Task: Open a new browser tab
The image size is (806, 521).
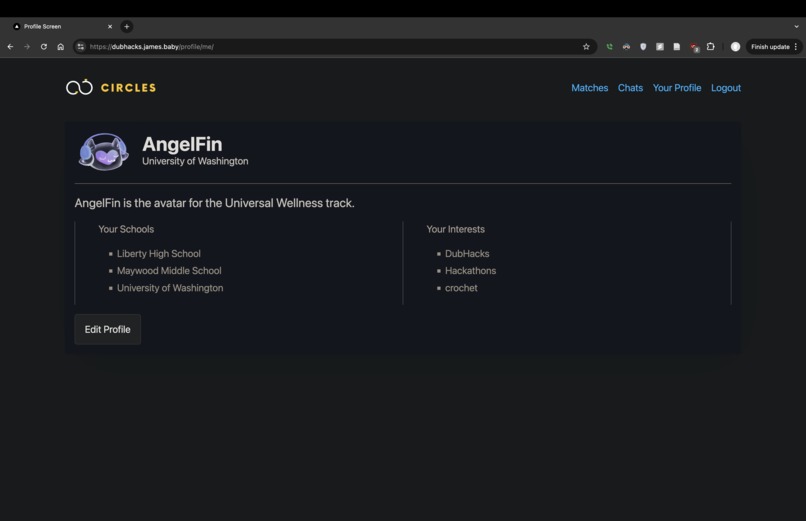Action: 127,26
